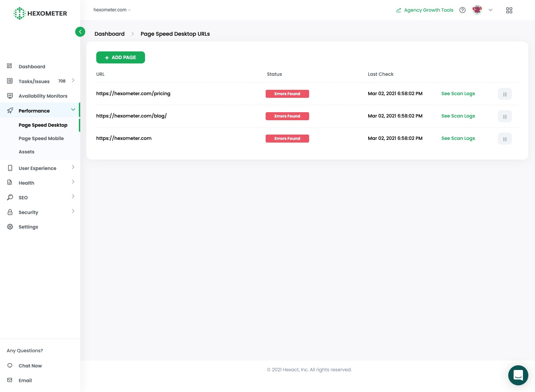
Task: Pause monitoring for hexometer.com/blog/
Action: (x=505, y=116)
